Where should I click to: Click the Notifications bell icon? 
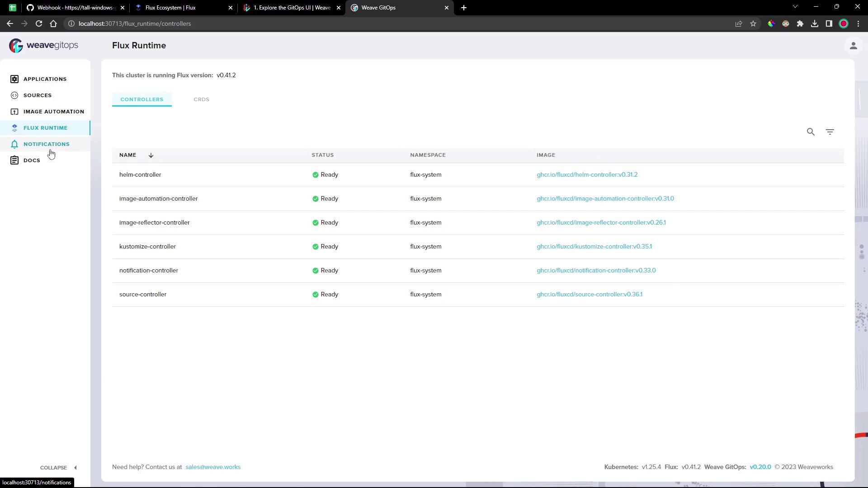14,144
